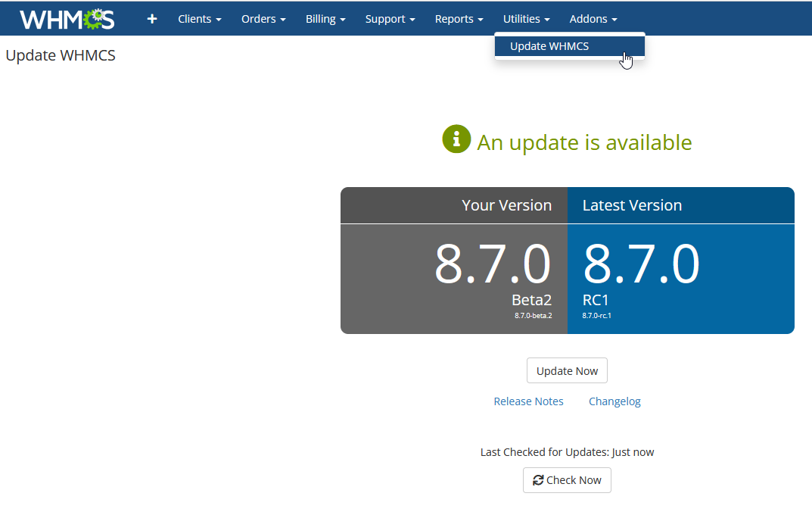Image resolution: width=812 pixels, height=512 pixels.
Task: Toggle the Utilities menu
Action: point(526,19)
